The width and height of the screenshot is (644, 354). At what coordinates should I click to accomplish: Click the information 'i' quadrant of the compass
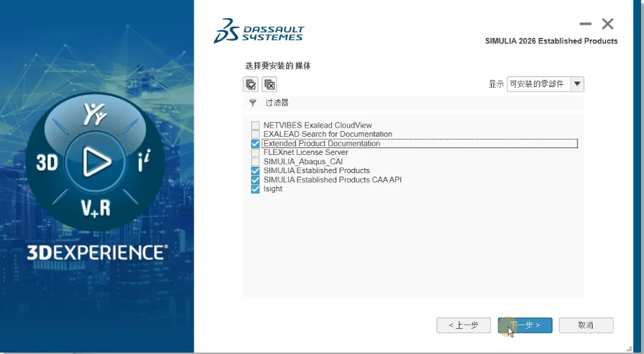tap(144, 161)
